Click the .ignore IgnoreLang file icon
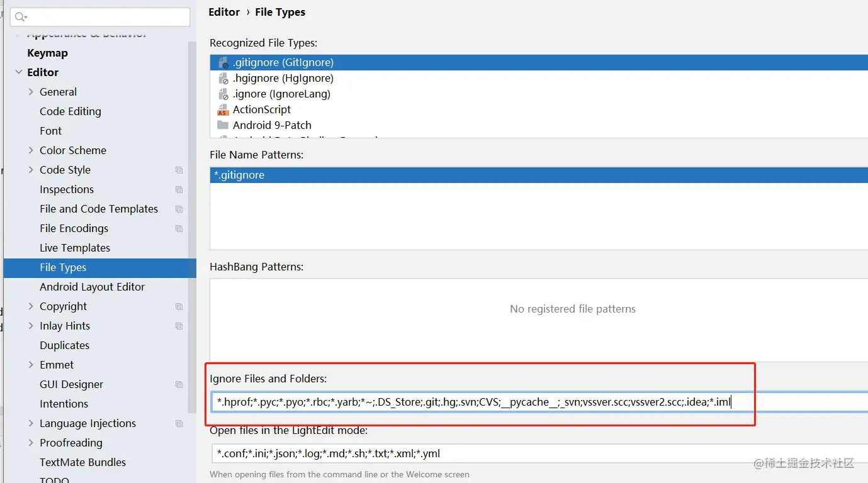Image resolution: width=868 pixels, height=483 pixels. [223, 94]
